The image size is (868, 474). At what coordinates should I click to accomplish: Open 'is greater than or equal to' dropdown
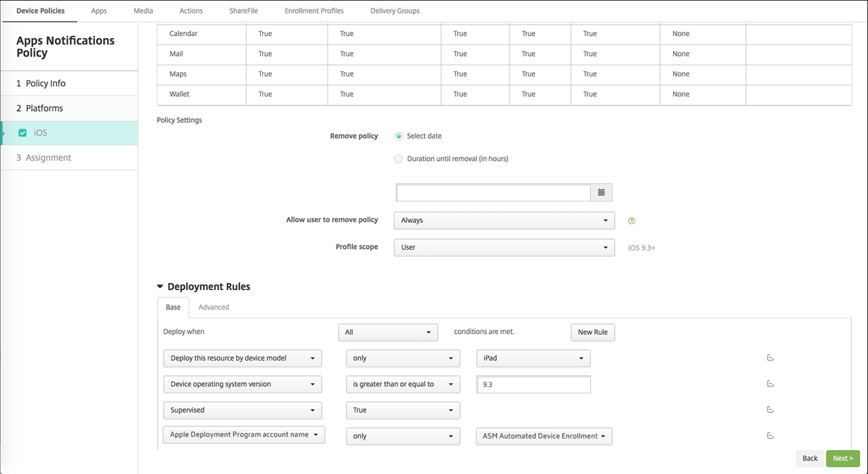click(403, 384)
